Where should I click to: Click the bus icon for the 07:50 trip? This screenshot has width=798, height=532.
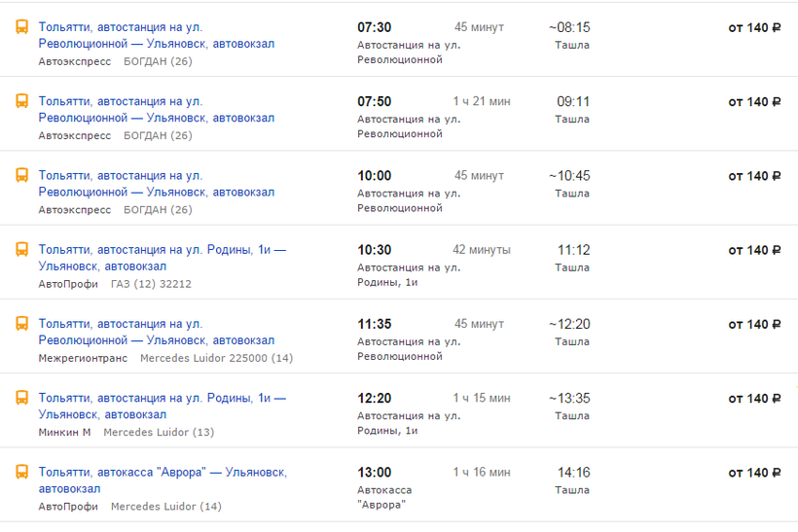tap(21, 101)
